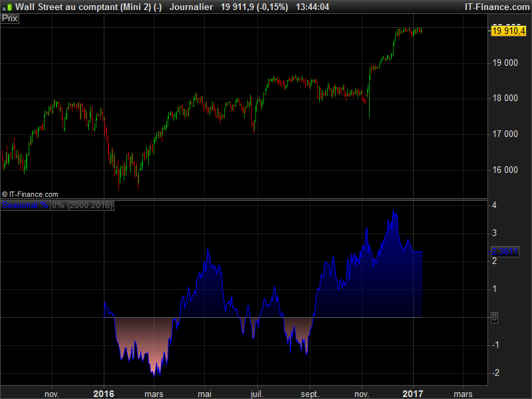Click the small gray square beside candlestick icon
The width and height of the screenshot is (532, 399).
pyautogui.click(x=4, y=8)
